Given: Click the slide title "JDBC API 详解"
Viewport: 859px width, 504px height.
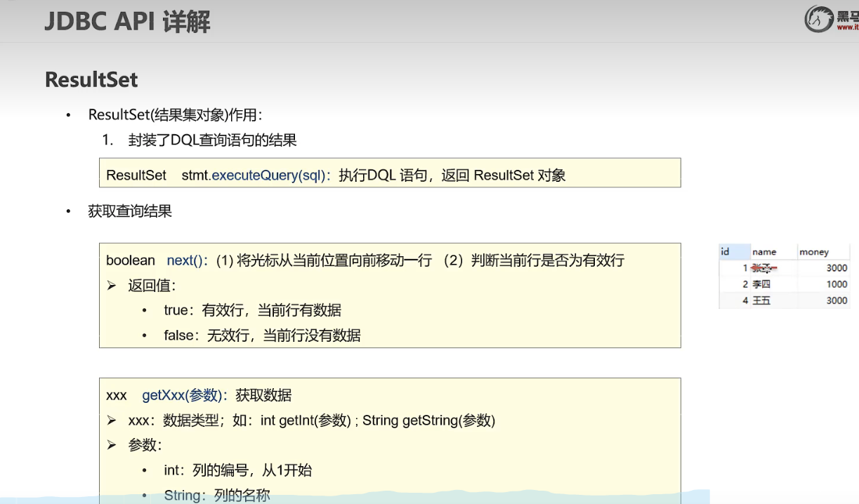Looking at the screenshot, I should click(x=127, y=21).
